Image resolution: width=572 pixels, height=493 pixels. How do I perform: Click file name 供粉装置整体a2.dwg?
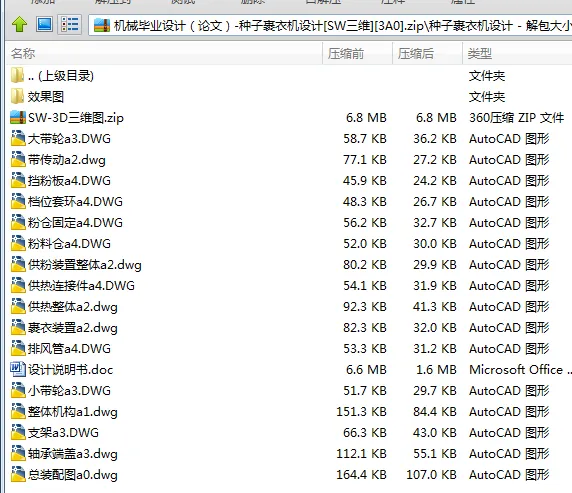85,265
